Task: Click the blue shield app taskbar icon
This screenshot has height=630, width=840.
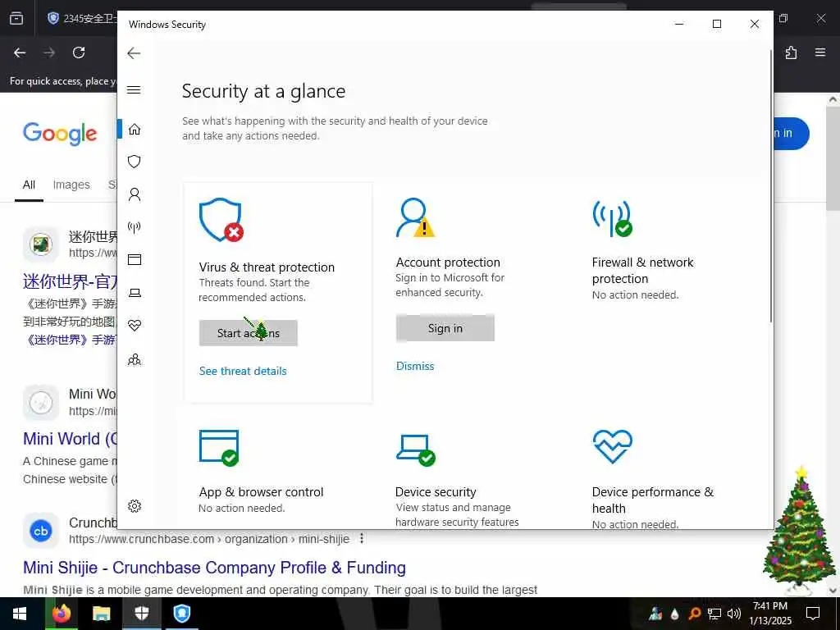Action: pos(182,614)
